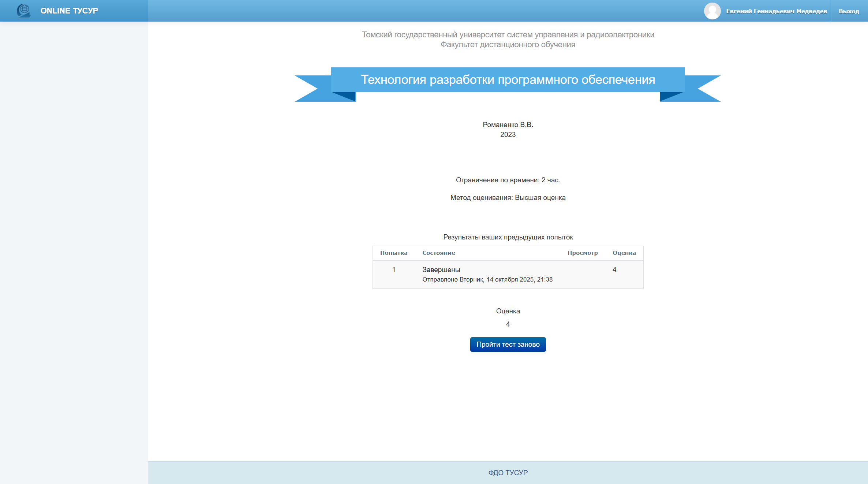Click the Завершены status text
The image size is (868, 484).
point(441,270)
